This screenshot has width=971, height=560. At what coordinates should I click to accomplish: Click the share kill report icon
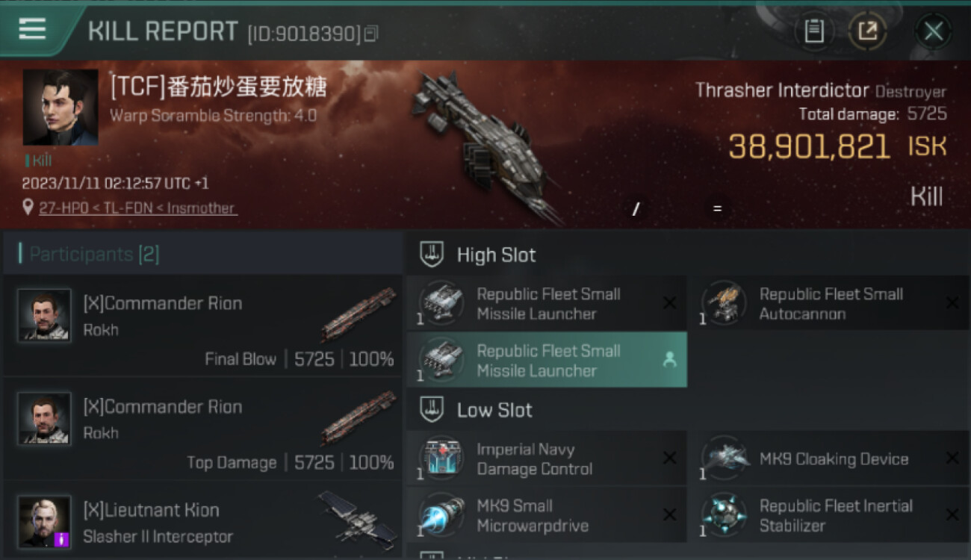point(867,31)
